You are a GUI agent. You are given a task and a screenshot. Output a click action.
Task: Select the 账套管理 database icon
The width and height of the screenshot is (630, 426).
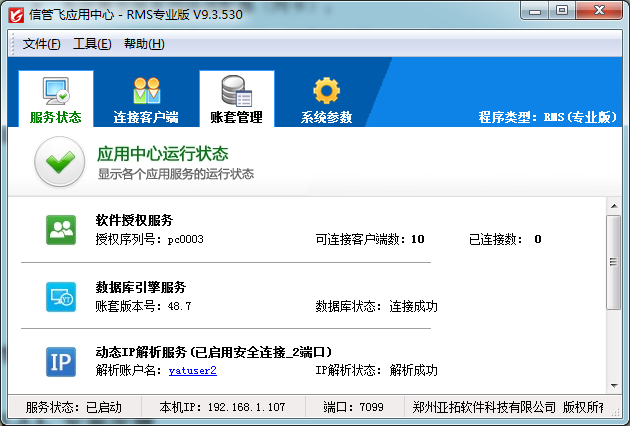(x=236, y=93)
